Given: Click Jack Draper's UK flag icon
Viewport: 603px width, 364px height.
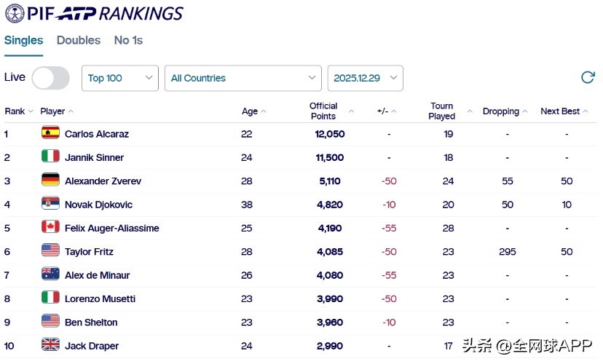Looking at the screenshot, I should [50, 345].
